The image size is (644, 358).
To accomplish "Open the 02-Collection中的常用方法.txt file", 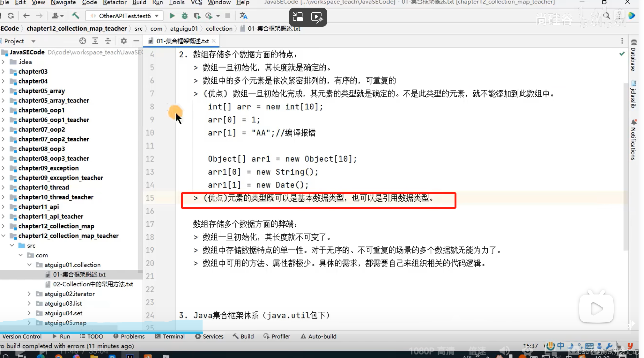I will point(93,284).
